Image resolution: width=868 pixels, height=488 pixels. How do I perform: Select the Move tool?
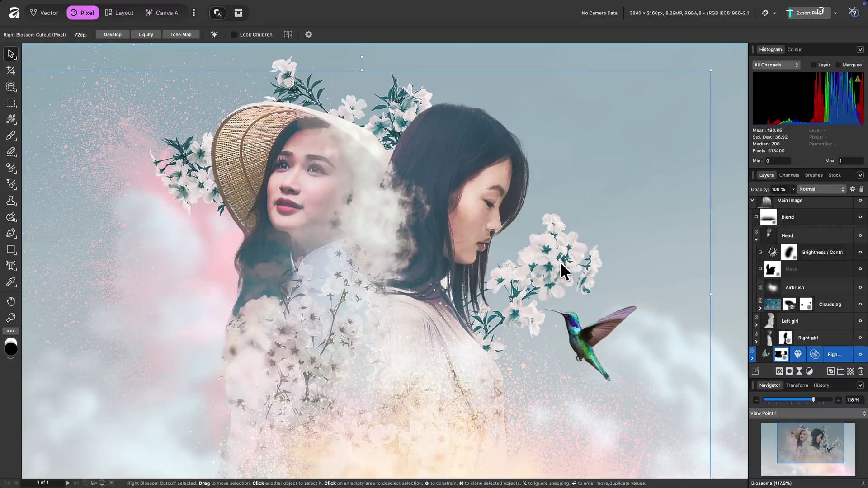tap(11, 54)
